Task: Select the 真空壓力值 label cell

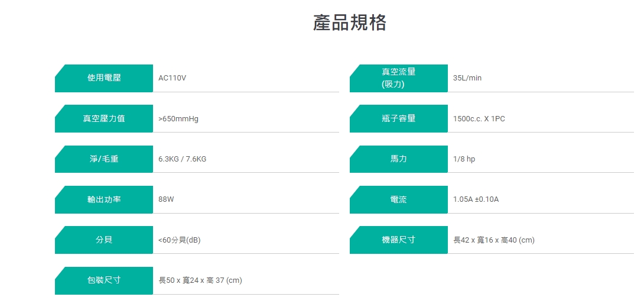Action: tap(104, 118)
